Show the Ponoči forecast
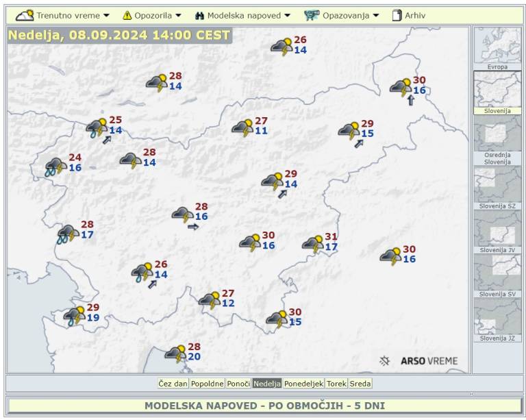The width and height of the screenshot is (526, 420). [238, 384]
